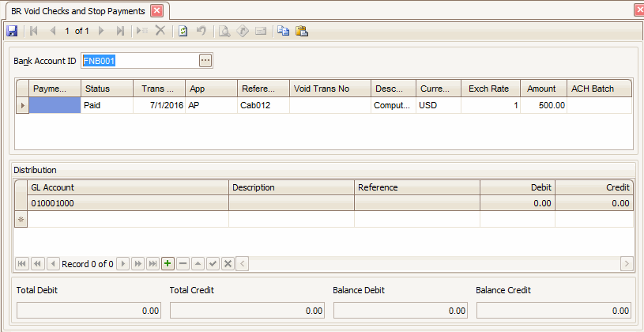644x332 pixels.
Task: Click the Paste clipboard icon
Action: tap(301, 31)
